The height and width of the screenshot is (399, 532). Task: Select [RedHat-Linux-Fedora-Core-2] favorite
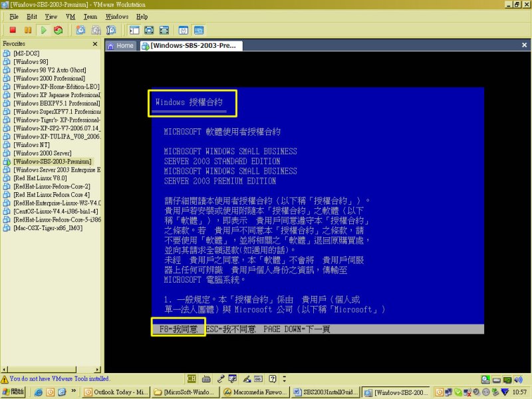point(52,187)
